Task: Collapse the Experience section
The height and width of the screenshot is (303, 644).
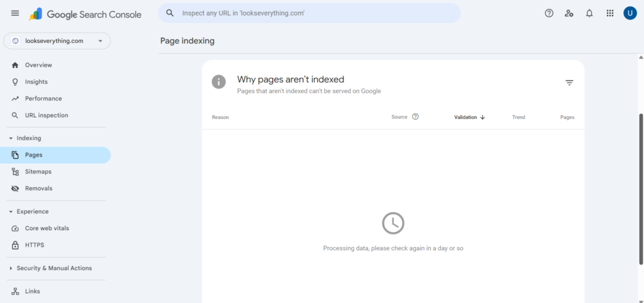Action: pos(11,212)
